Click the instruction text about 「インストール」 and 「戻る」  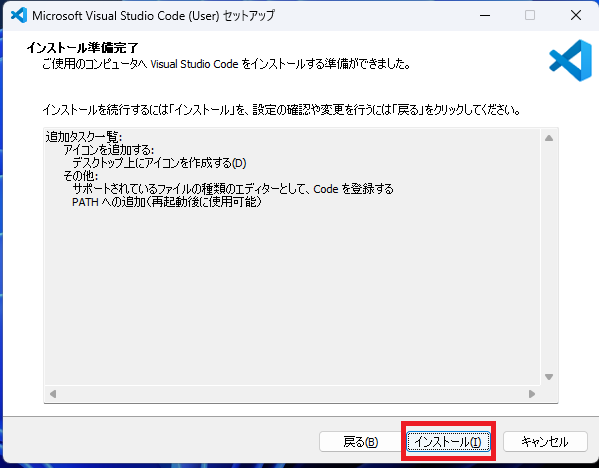point(282,110)
